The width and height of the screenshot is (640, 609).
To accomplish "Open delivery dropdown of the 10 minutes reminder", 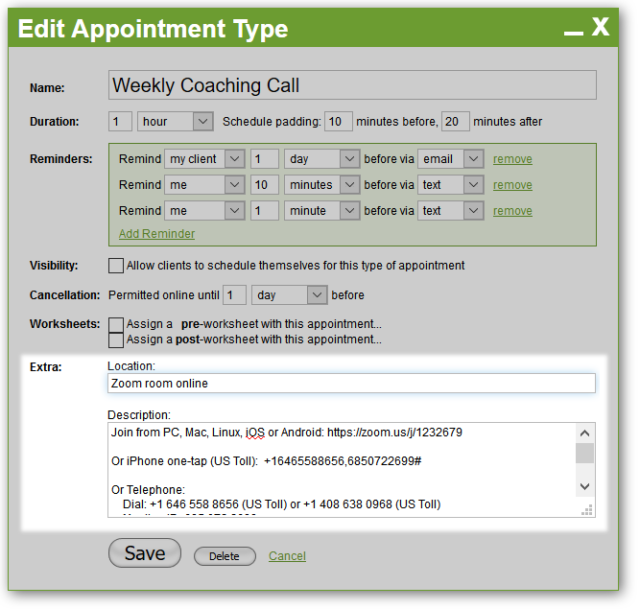I will 451,185.
